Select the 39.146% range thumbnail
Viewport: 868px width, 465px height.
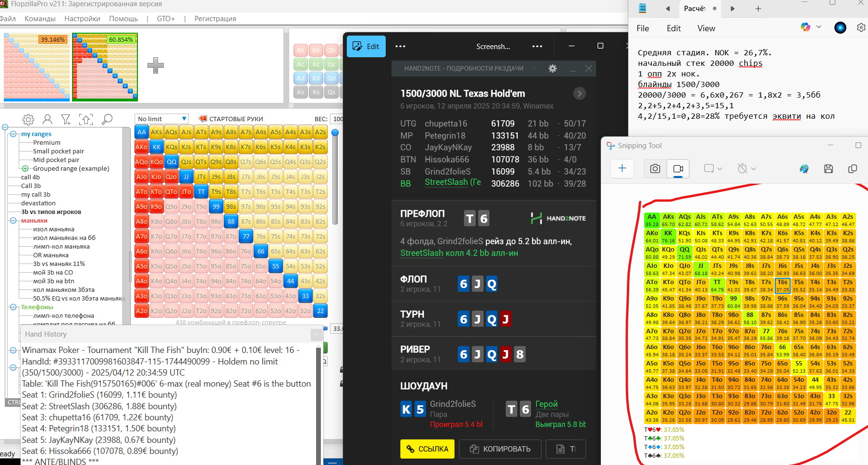[x=37, y=67]
